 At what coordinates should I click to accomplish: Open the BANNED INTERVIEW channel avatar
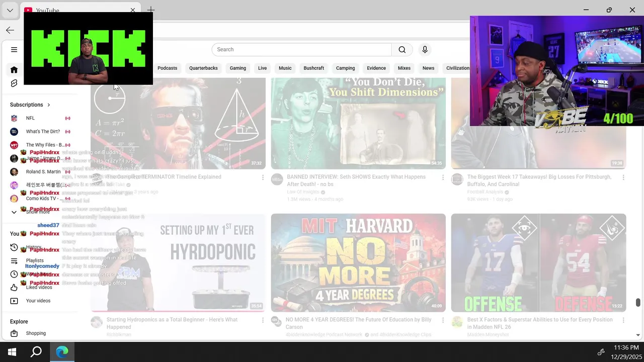(277, 179)
